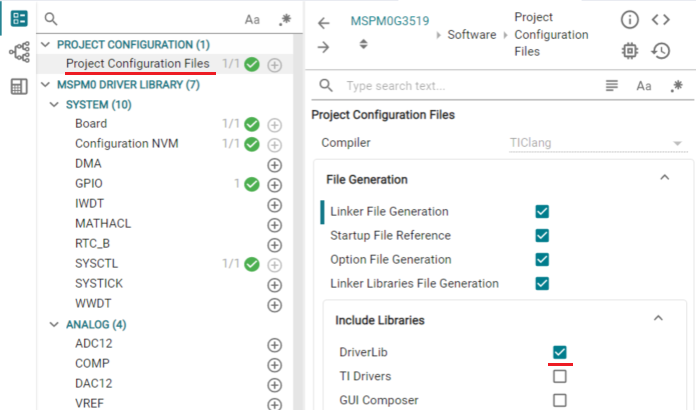Screen dimensions: 696x410
Task: Collapse the File Generation section
Action: click(x=663, y=178)
